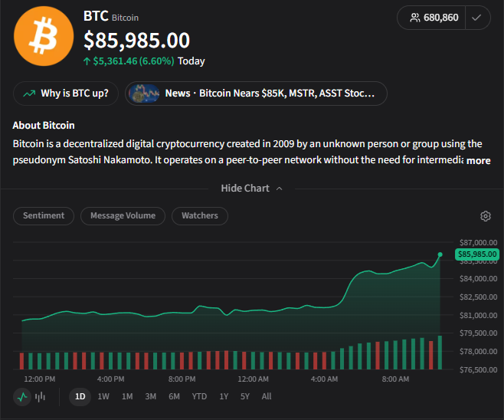Toggle the watchlist checkmark button
Image resolution: width=504 pixels, height=420 pixels.
point(477,18)
